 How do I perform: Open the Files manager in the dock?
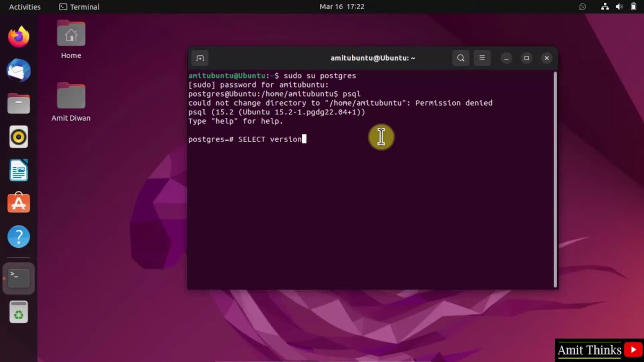(x=18, y=103)
